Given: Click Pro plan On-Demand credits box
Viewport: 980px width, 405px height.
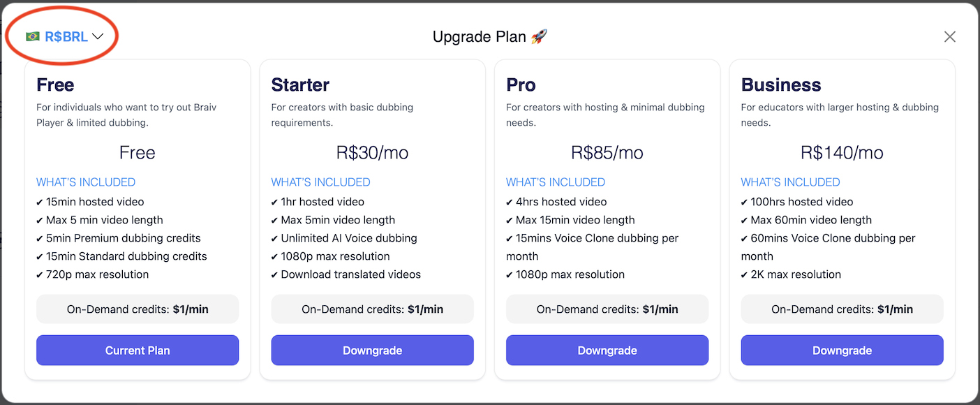Looking at the screenshot, I should coord(607,309).
